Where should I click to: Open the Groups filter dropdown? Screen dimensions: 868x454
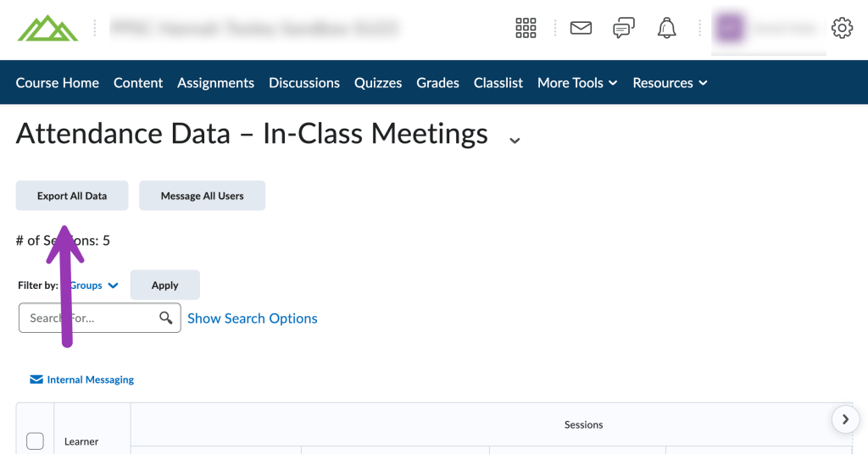[x=93, y=285]
